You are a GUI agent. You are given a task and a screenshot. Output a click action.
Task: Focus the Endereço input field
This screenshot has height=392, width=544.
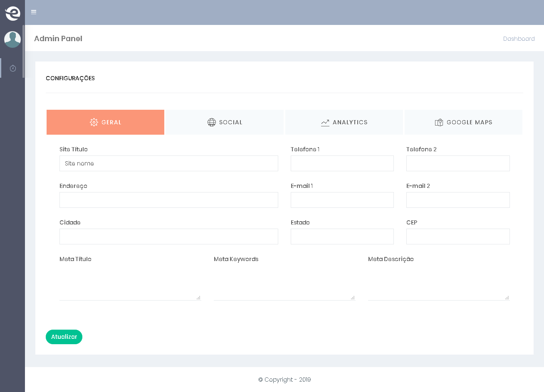pyautogui.click(x=169, y=200)
